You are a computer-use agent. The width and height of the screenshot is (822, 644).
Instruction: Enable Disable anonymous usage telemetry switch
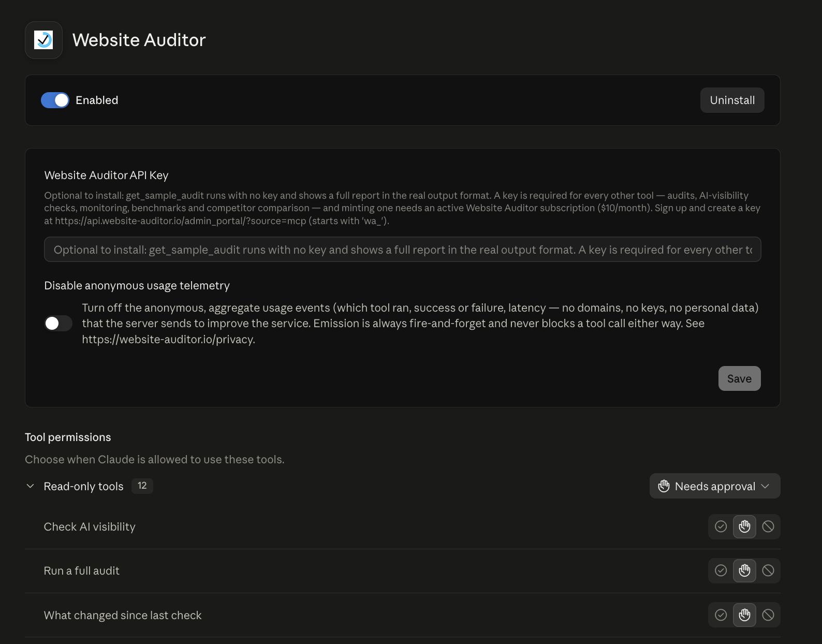point(58,324)
